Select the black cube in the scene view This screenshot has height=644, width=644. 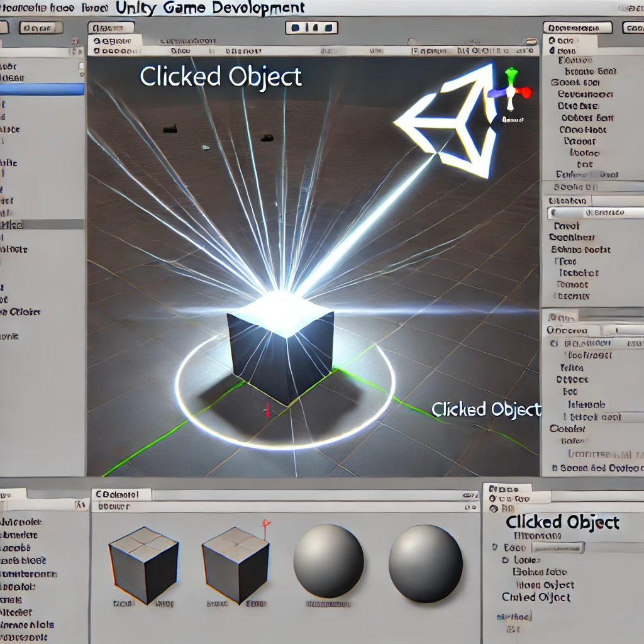point(281,349)
